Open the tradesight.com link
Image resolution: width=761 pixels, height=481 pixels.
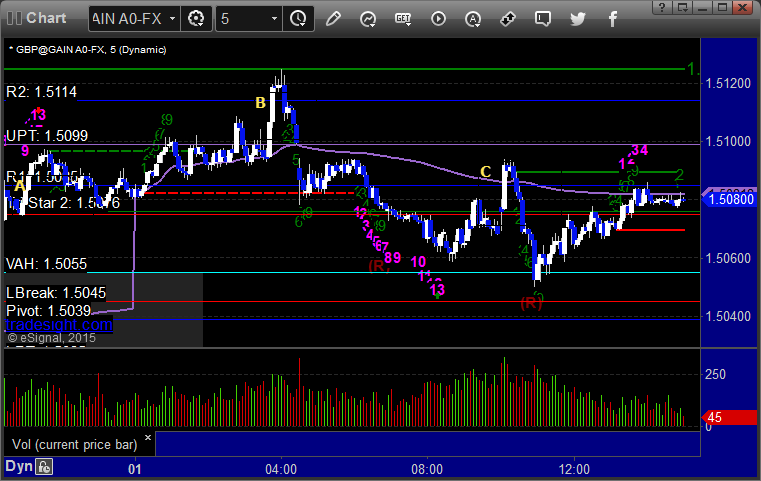pos(59,324)
